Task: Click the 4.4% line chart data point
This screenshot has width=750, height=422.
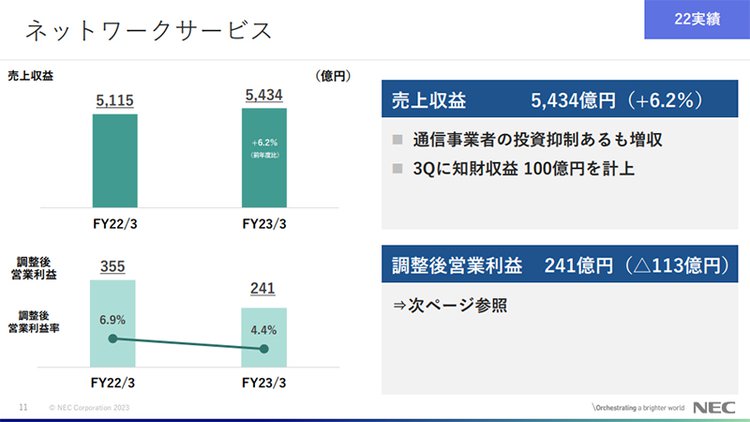Action: pos(264,348)
